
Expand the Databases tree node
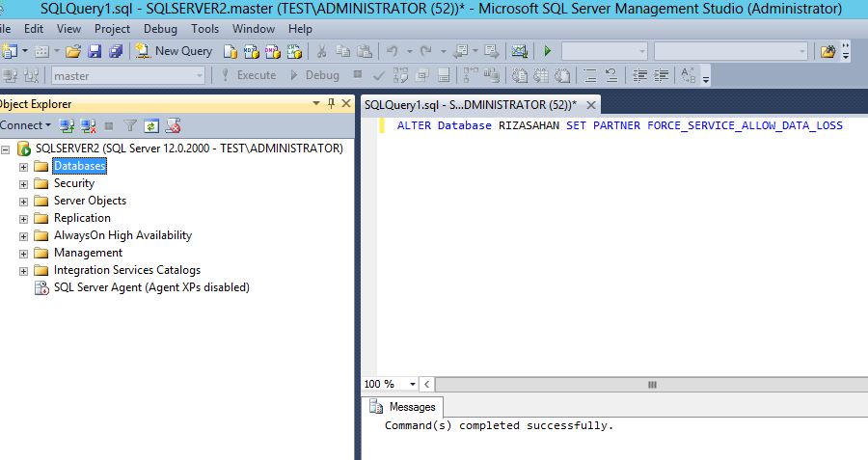pyautogui.click(x=23, y=166)
